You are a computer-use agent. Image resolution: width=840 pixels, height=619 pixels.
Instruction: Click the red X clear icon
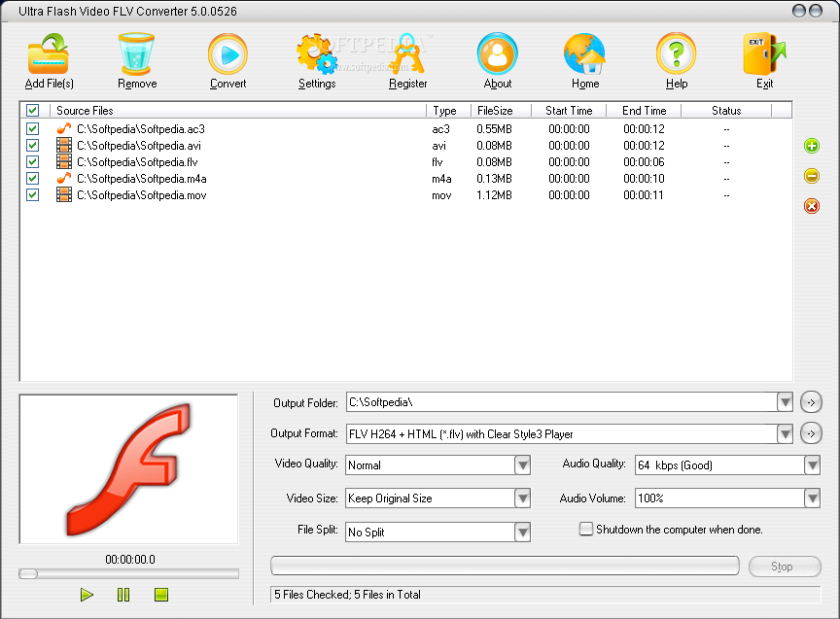[x=812, y=206]
